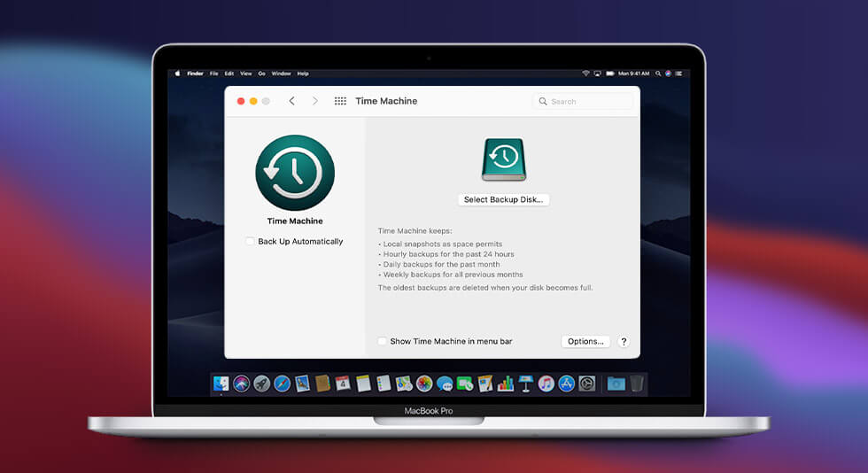Open Numbers chart icon in dock
The image size is (868, 473).
pos(506,384)
